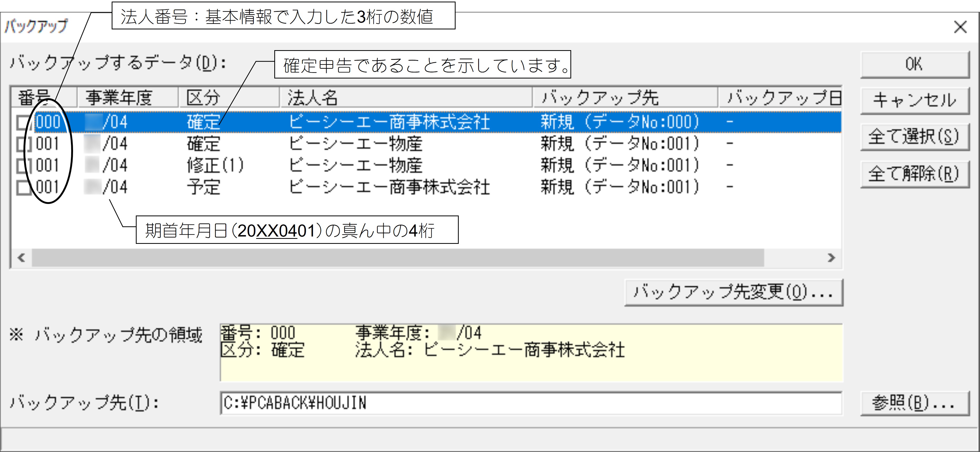Click the right arrow of the horizontal scrollbar
Viewport: 980px width, 452px height.
click(831, 258)
